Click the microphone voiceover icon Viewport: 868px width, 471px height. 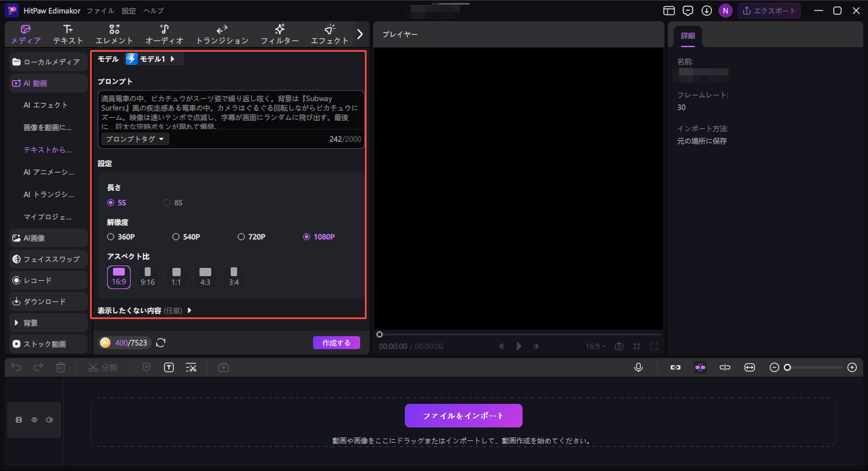[x=638, y=367]
